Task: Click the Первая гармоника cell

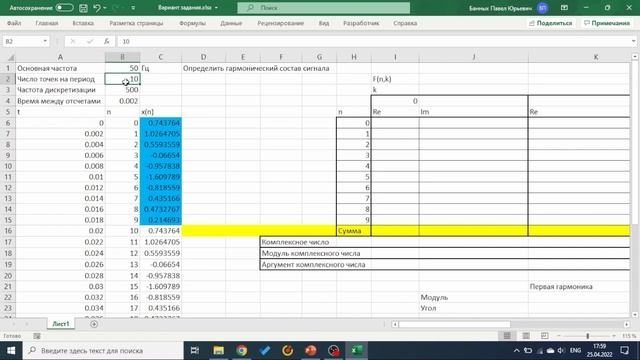Action: tap(561, 287)
